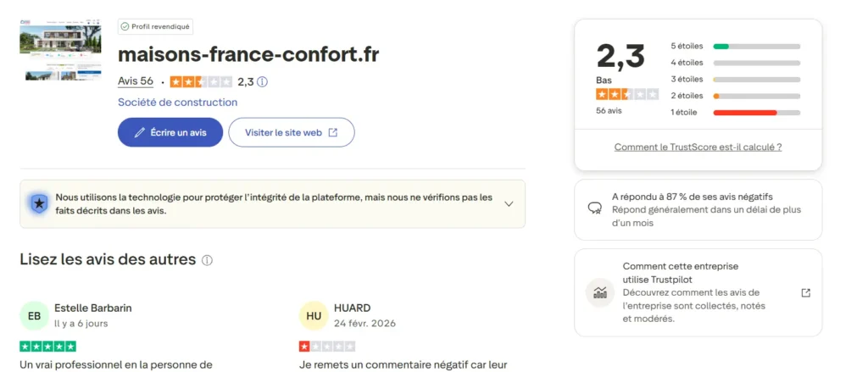This screenshot has height=372, width=868.
Task: Filter reviews by 5 étoiles
Action: coord(735,46)
